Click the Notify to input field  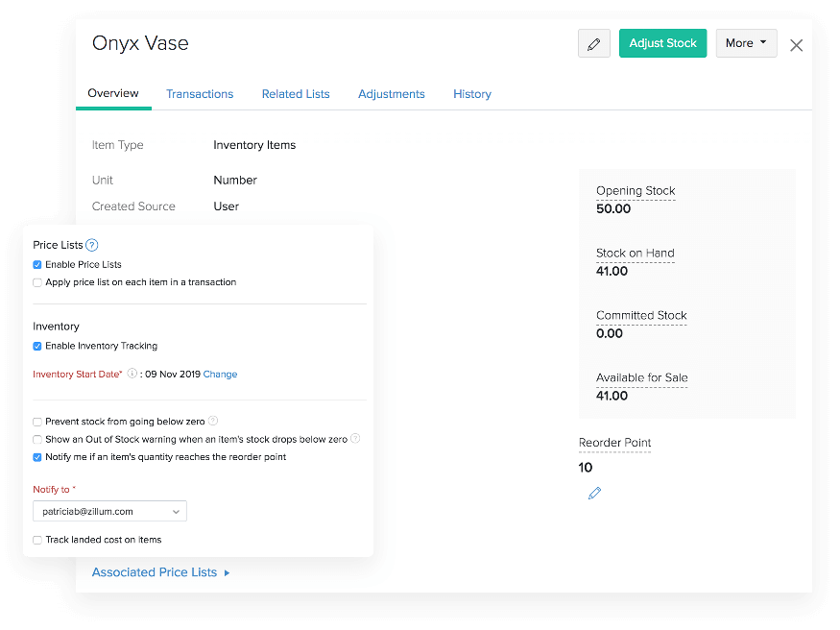[106, 511]
